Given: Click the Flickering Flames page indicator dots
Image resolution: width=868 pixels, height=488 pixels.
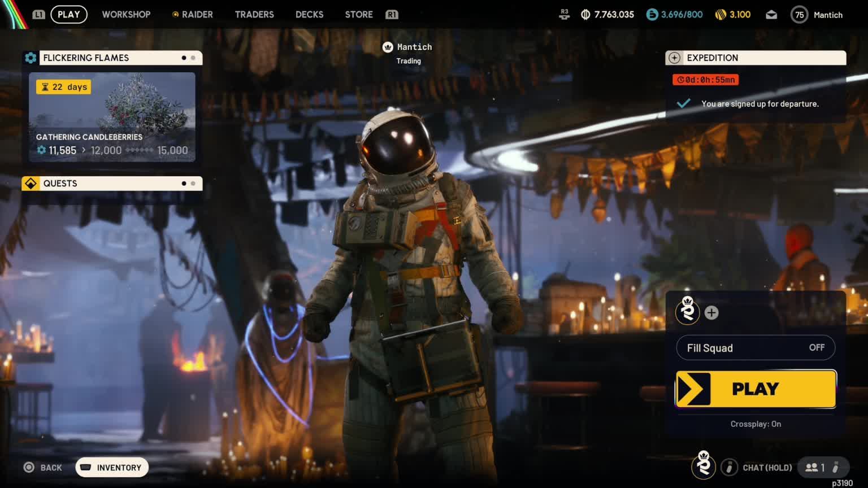Looking at the screenshot, I should tap(188, 58).
